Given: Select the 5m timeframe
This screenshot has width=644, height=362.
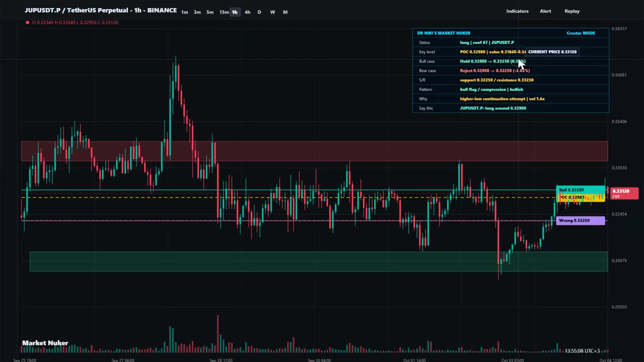Looking at the screenshot, I should [x=210, y=12].
